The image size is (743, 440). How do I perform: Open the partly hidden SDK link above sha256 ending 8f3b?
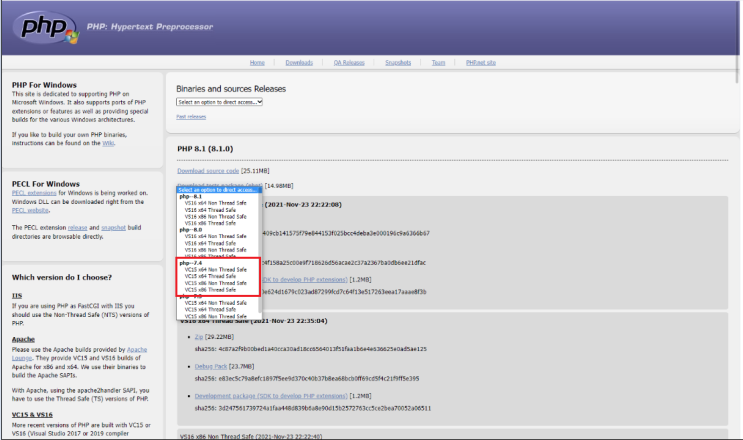[x=305, y=280]
